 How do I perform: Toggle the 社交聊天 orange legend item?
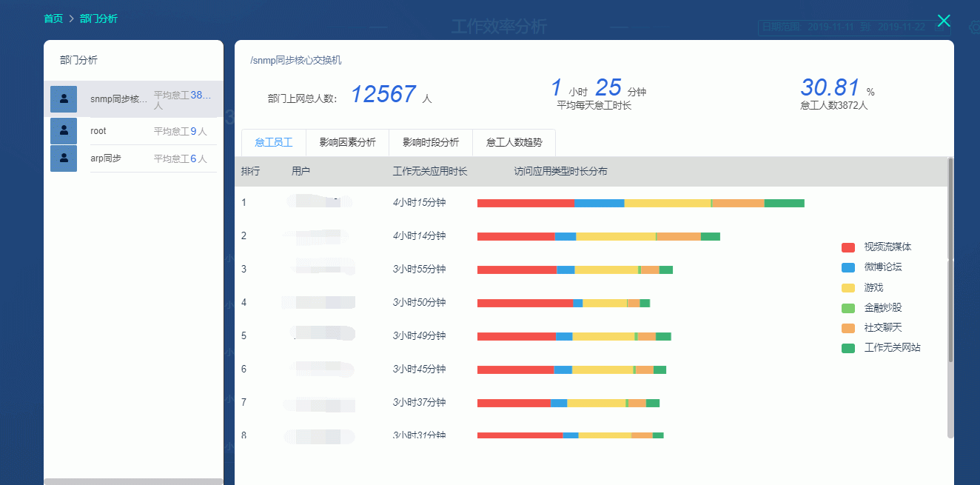882,327
